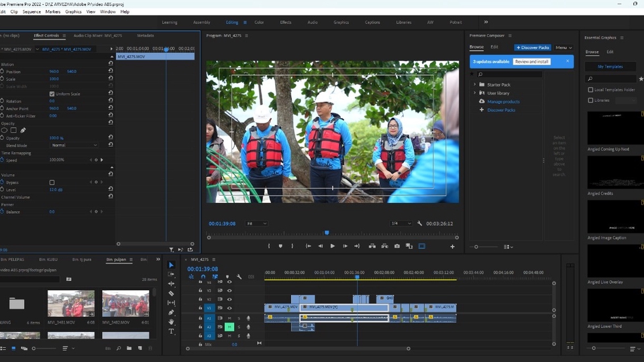
Task: Open the Sequence menu
Action: tap(32, 12)
